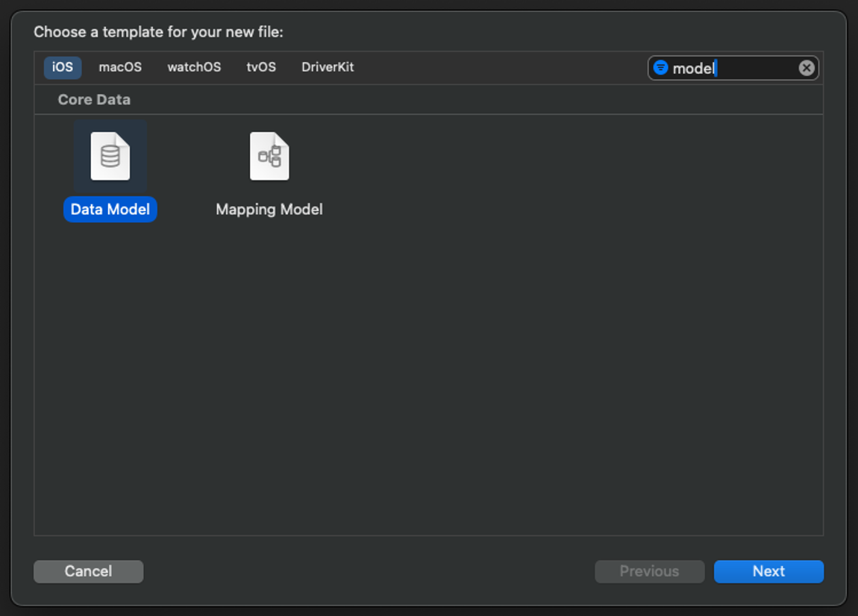Clear the search filter text
Screen dimensions: 858x616
click(806, 68)
